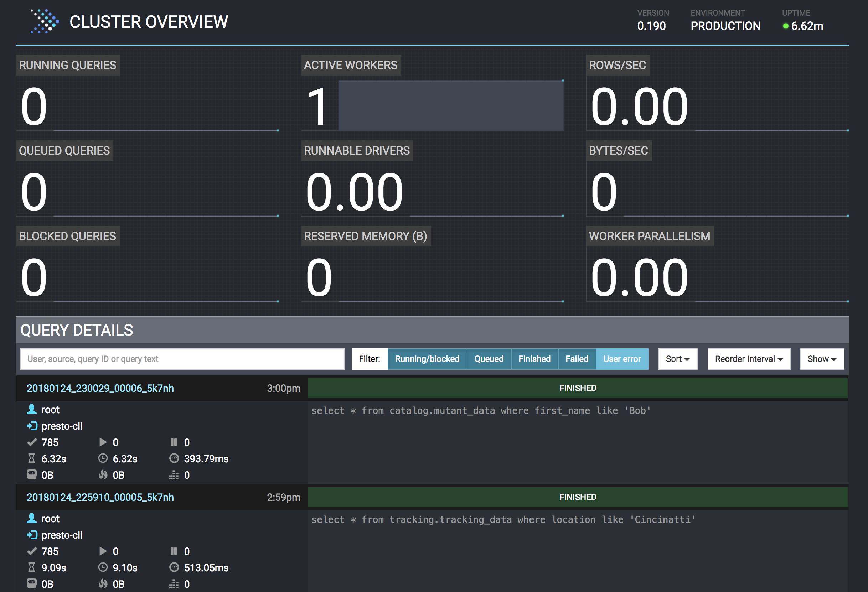Click the Presto logo icon
868x592 pixels.
tap(45, 22)
